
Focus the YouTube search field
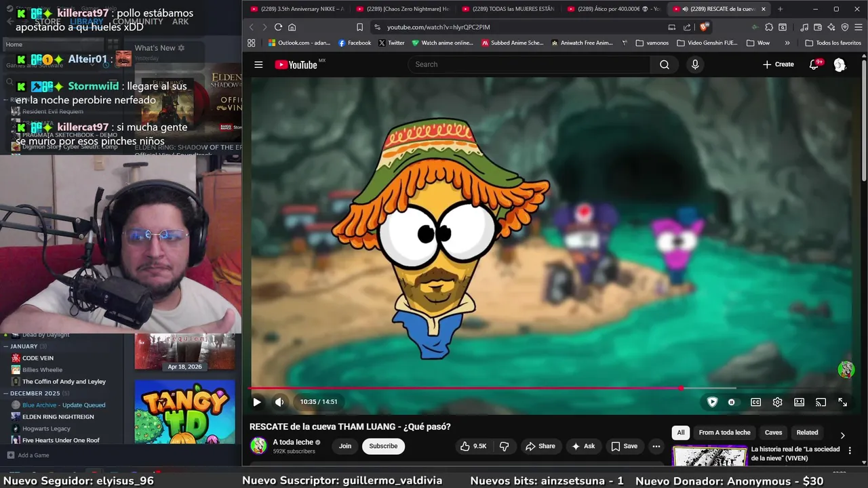[x=529, y=64]
